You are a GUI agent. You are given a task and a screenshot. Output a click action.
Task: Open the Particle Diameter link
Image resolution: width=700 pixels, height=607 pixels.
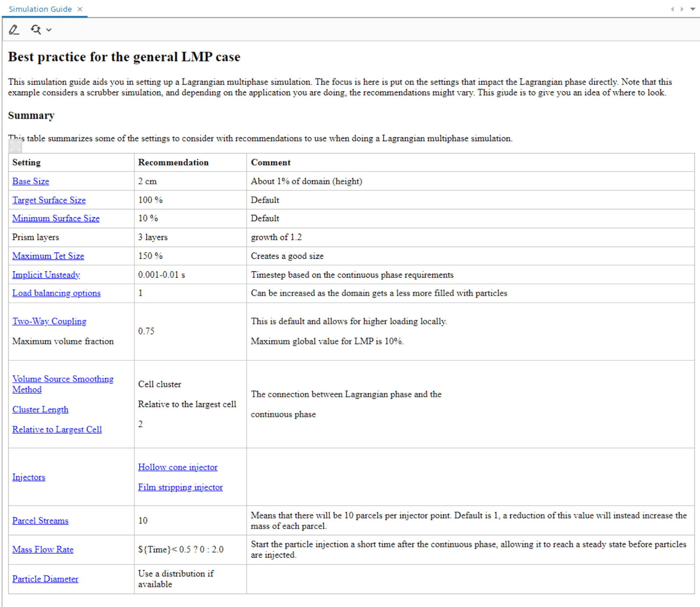tap(45, 579)
